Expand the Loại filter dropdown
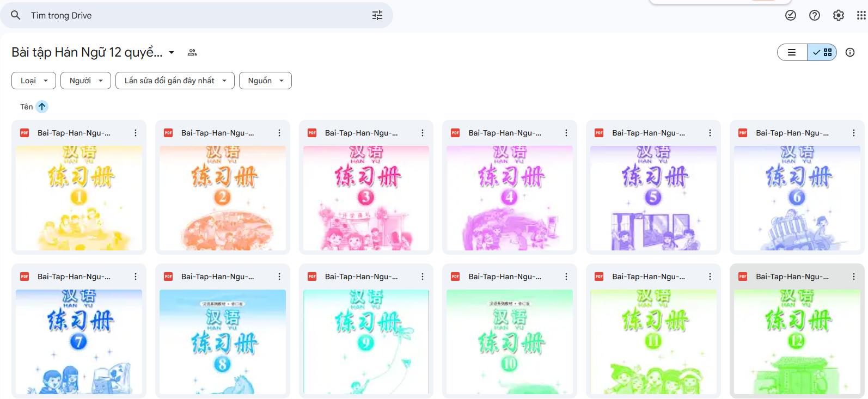 (x=34, y=81)
